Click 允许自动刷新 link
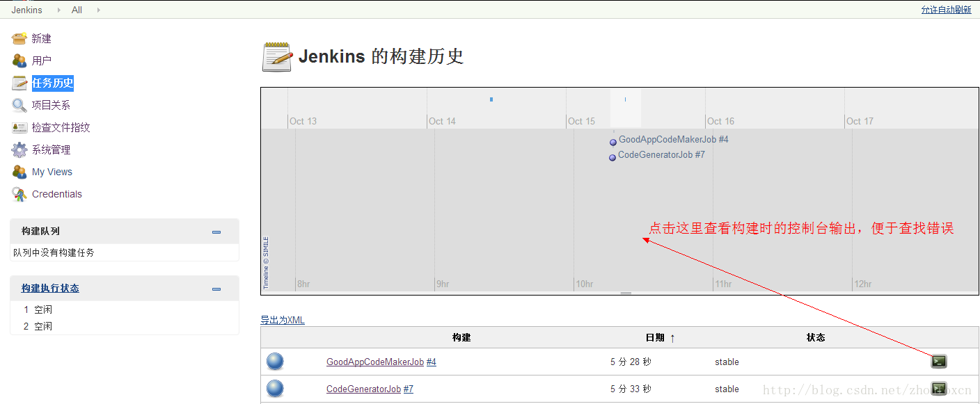Image resolution: width=980 pixels, height=404 pixels. click(x=946, y=10)
